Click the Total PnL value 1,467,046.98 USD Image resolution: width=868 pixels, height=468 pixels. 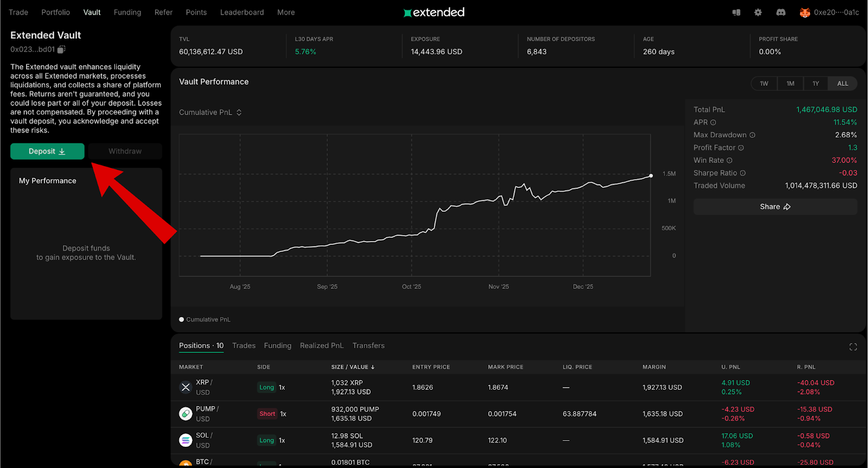[827, 110]
